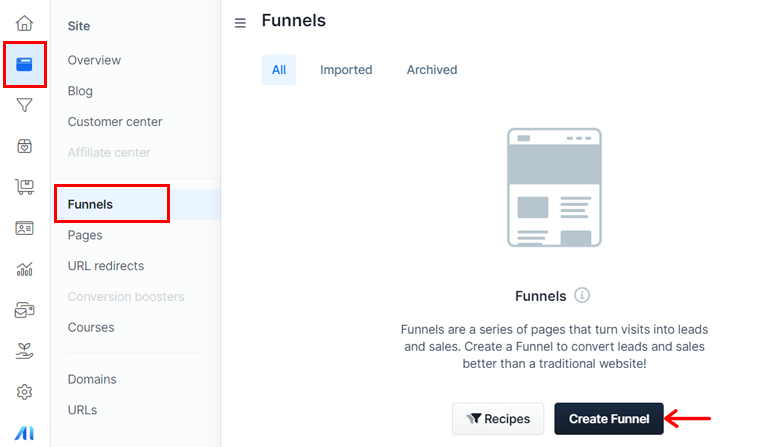Viewport: 760px width, 447px height.
Task: Open Blog in Site menu
Action: (x=80, y=91)
